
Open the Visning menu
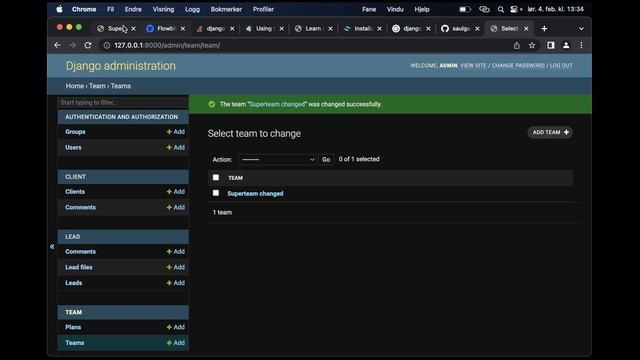click(163, 9)
